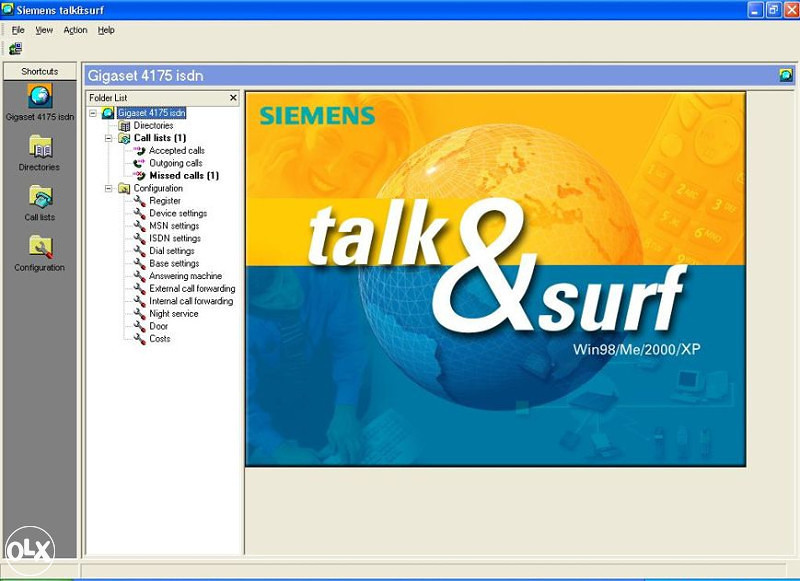The width and height of the screenshot is (800, 581).
Task: Open the Directories shortcut icon
Action: [x=40, y=146]
